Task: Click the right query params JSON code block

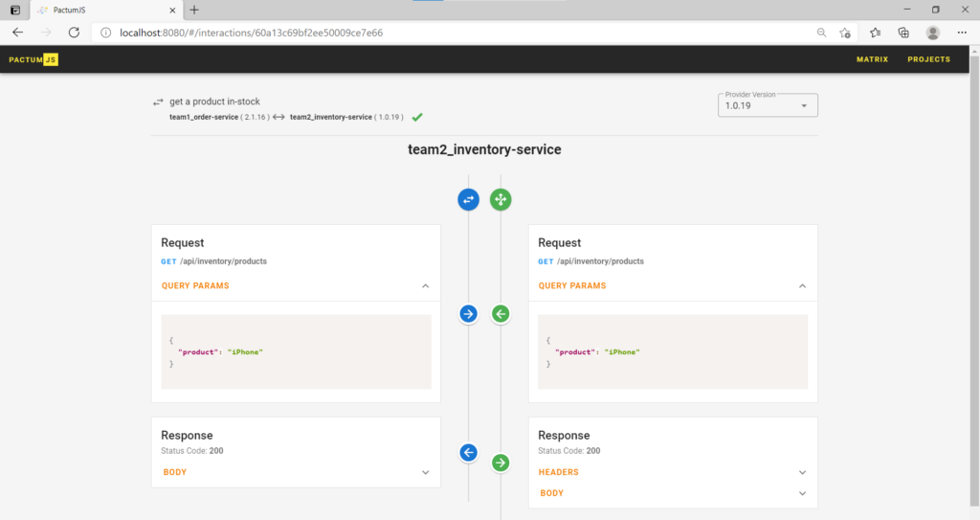Action: [673, 352]
